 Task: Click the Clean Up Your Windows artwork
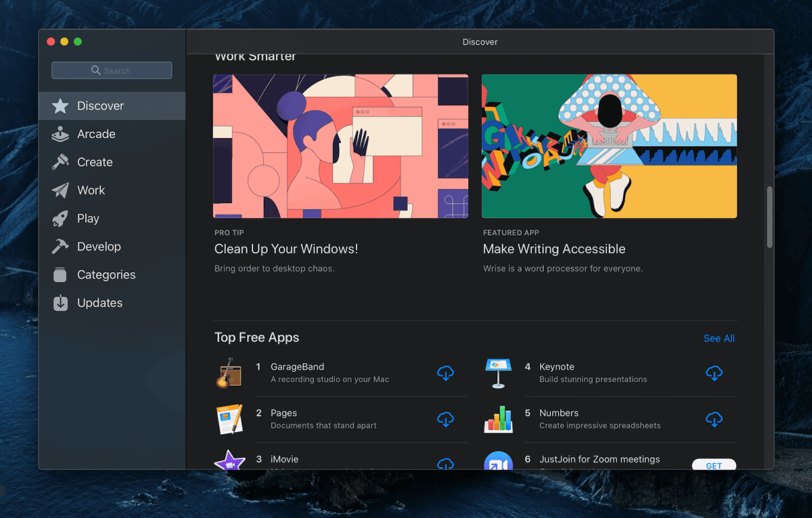click(x=340, y=146)
